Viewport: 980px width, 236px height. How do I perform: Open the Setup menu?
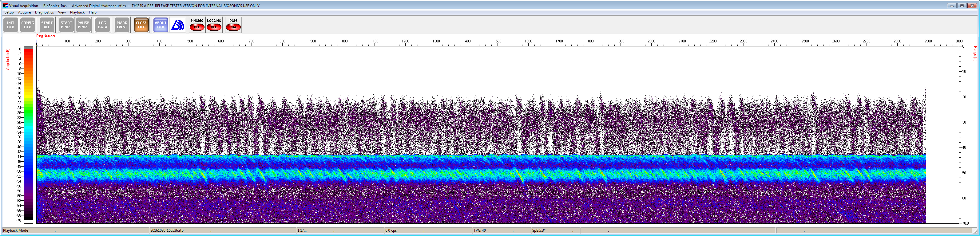pos(9,12)
